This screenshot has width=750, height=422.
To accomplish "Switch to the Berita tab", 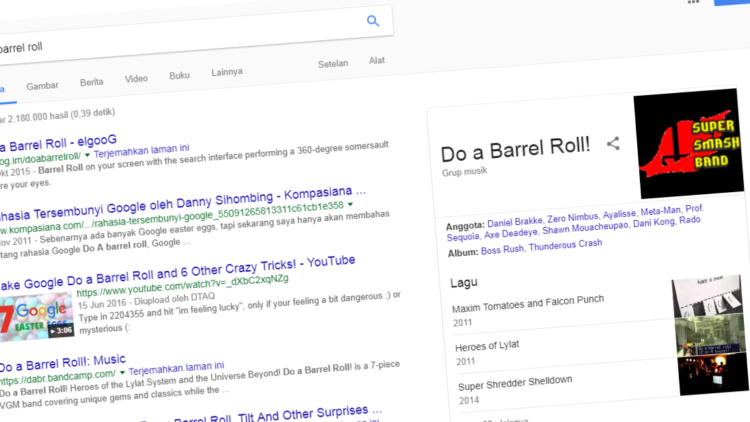I will point(91,82).
